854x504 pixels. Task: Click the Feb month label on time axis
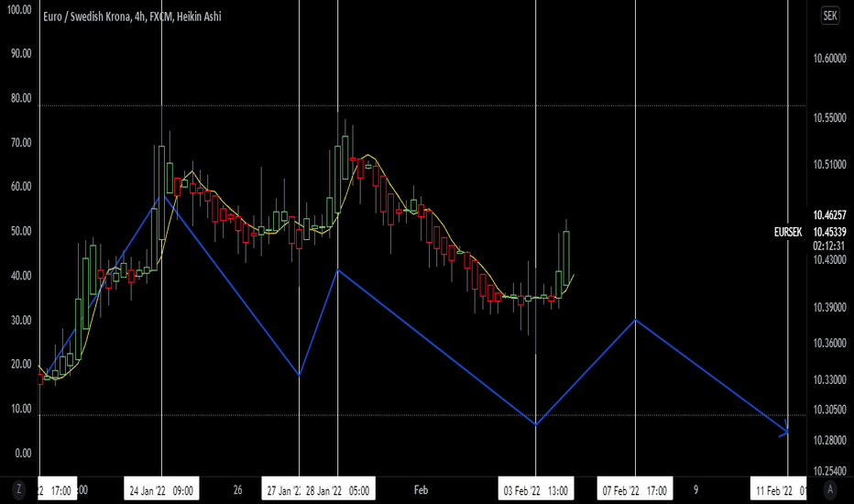[421, 490]
